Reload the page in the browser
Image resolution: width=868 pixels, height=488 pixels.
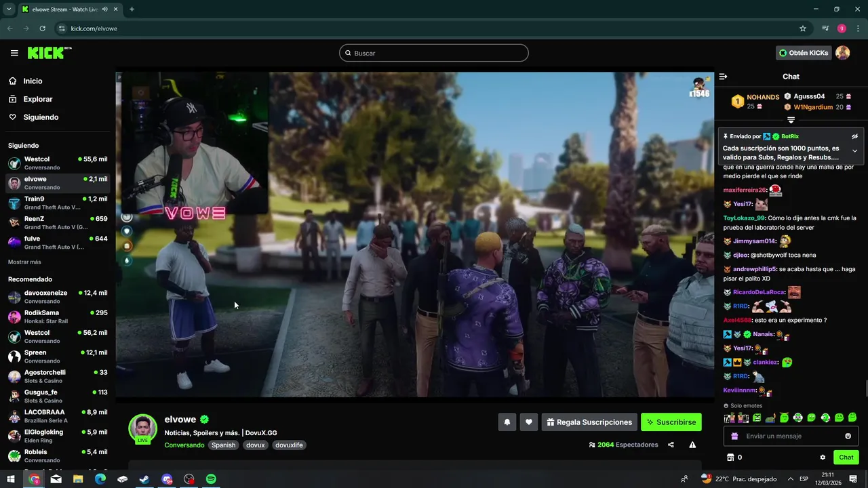(42, 28)
